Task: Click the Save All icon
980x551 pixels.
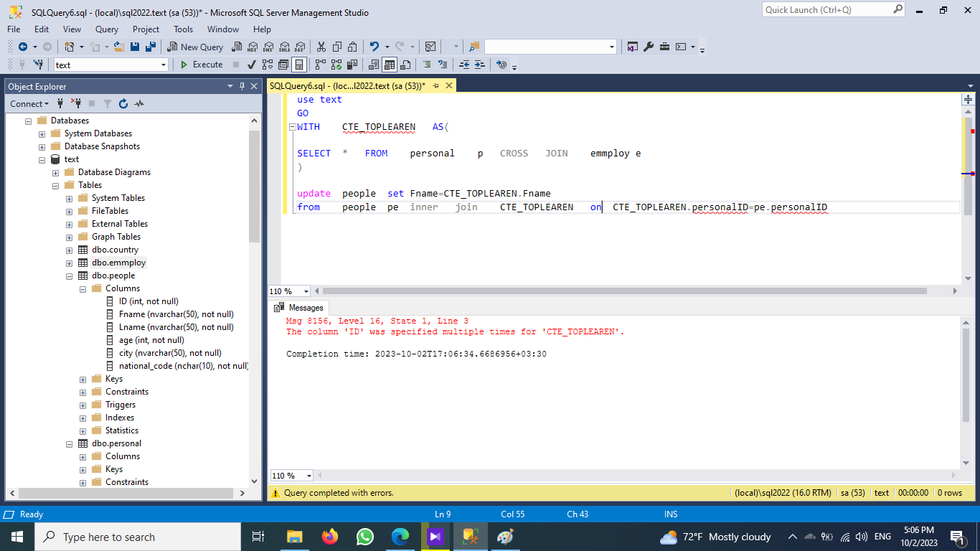Action: pyautogui.click(x=151, y=47)
